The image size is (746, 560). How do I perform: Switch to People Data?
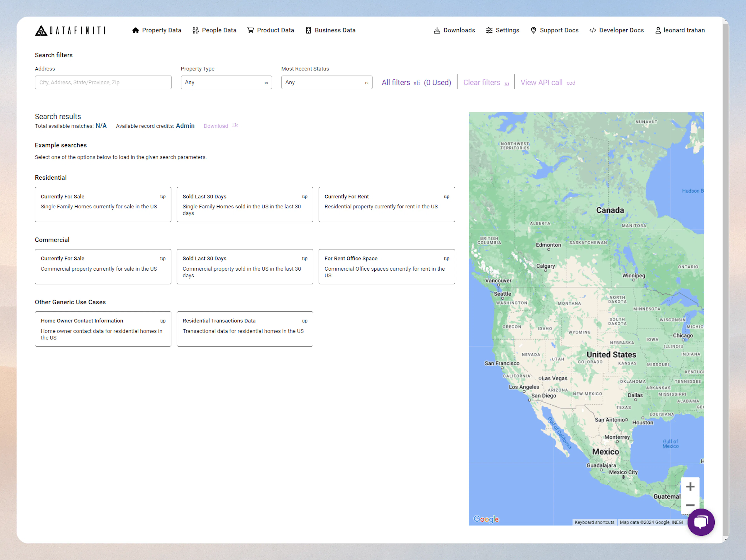214,30
